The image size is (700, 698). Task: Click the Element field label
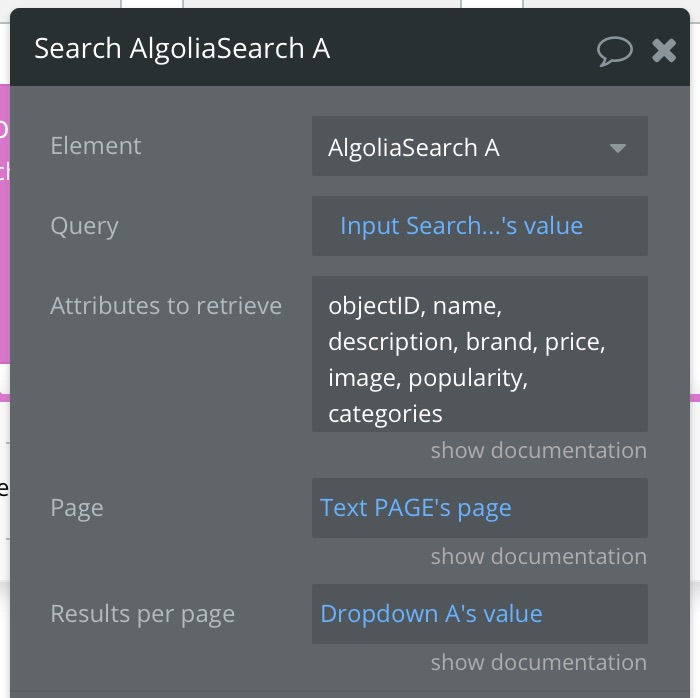[96, 146]
